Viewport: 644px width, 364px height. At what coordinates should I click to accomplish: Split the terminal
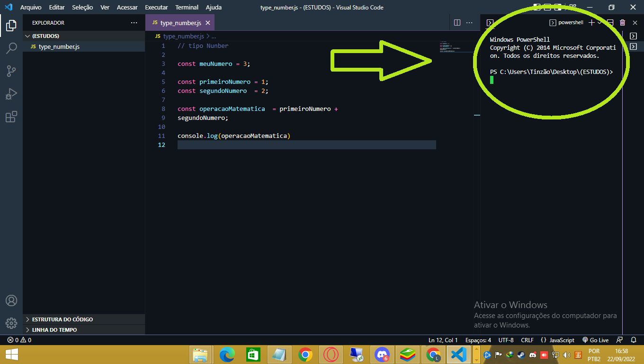click(610, 22)
